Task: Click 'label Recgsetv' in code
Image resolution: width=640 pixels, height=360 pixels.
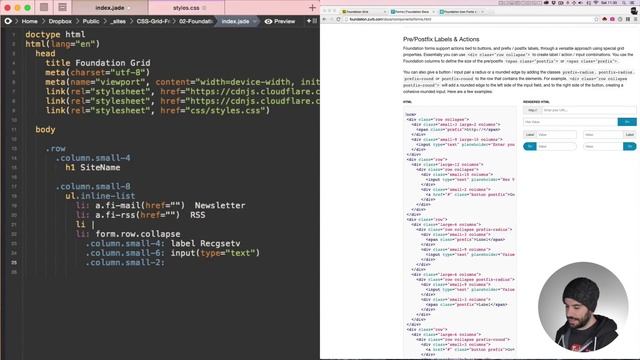Action: [x=205, y=244]
